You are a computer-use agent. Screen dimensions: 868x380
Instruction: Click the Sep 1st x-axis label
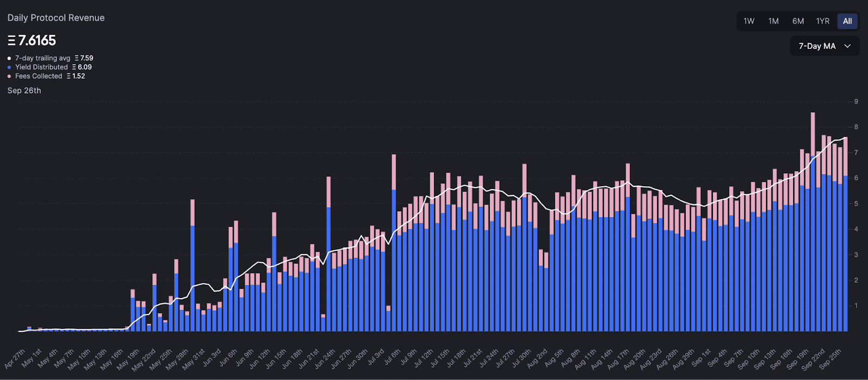(701, 358)
